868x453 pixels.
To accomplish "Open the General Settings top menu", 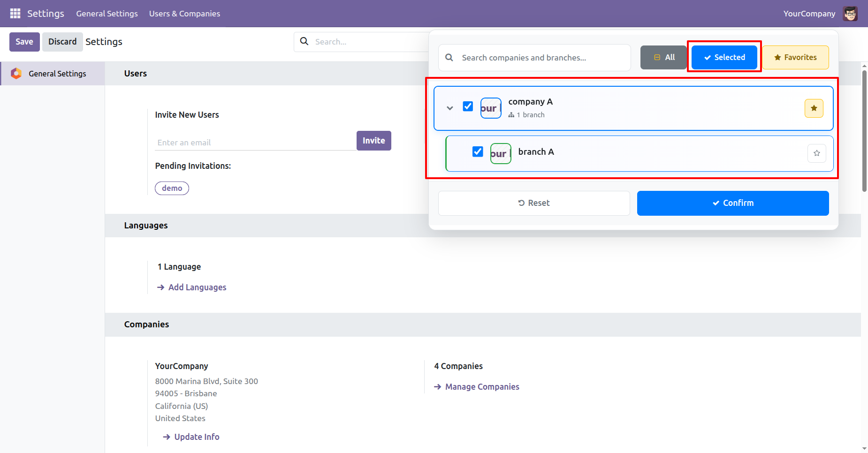I will tap(107, 14).
